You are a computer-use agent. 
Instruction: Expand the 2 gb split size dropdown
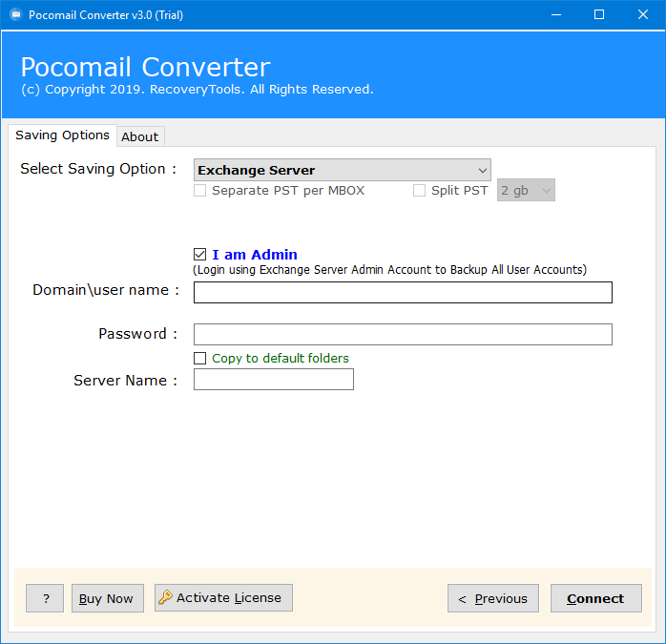[x=526, y=190]
